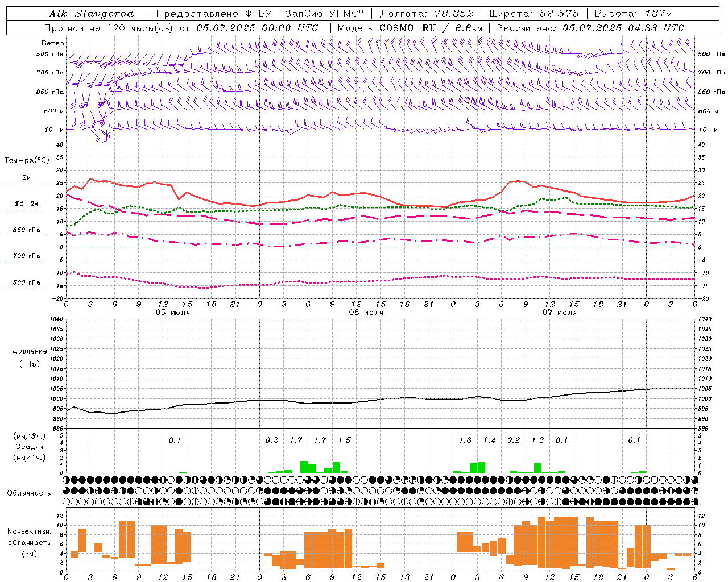
Task: Click the Модель COSMO-RU / 6.6км label
Action: [409, 28]
